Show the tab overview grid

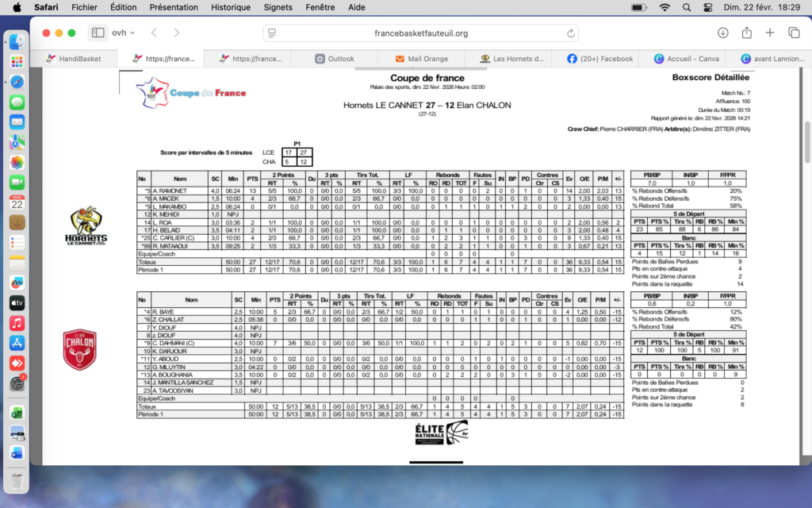[794, 33]
